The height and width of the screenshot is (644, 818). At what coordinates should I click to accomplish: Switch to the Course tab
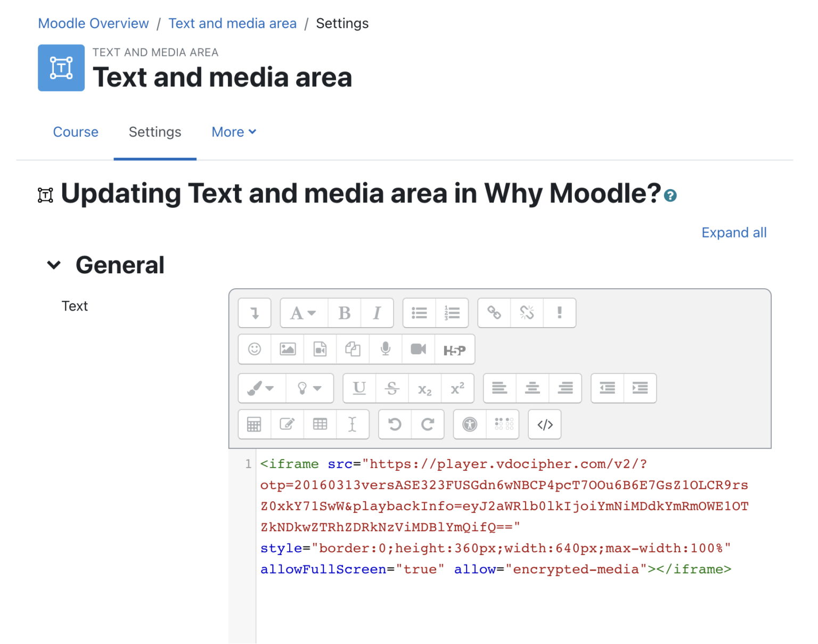[x=76, y=132]
